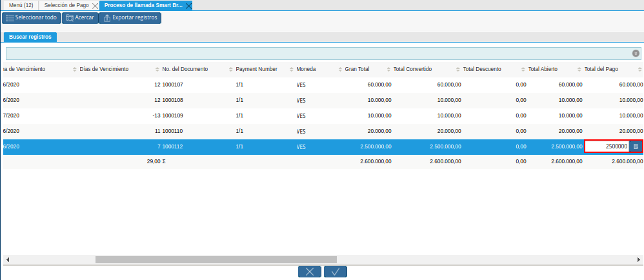Screen dimensions: 644x280
Task: Sort by Total Abierto column arrows
Action: click(x=524, y=68)
